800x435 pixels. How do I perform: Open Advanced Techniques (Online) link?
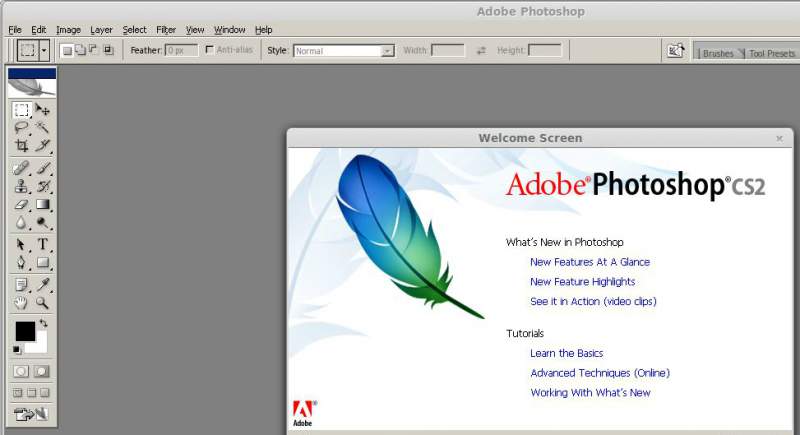click(600, 373)
